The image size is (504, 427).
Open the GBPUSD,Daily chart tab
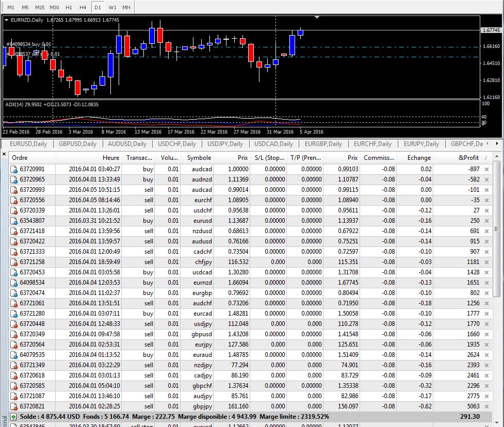[x=77, y=144]
